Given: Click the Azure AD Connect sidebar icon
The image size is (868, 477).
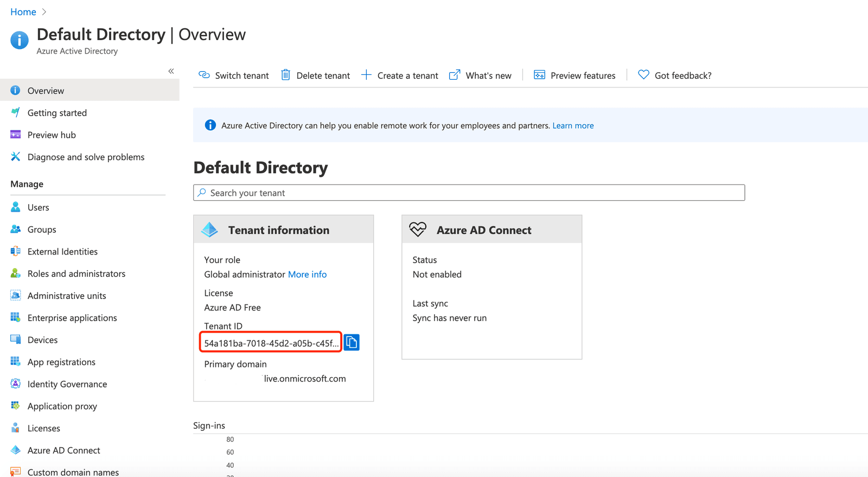Looking at the screenshot, I should point(15,450).
